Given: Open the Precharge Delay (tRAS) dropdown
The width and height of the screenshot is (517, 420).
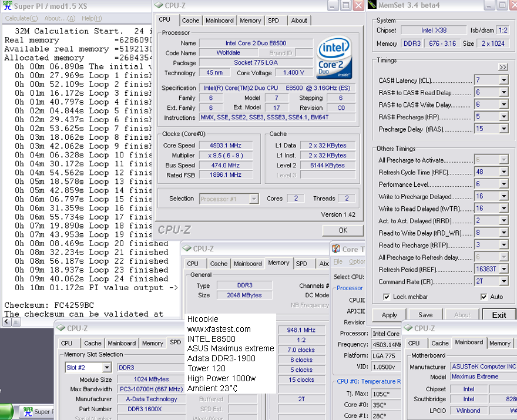Looking at the screenshot, I should pyautogui.click(x=504, y=129).
